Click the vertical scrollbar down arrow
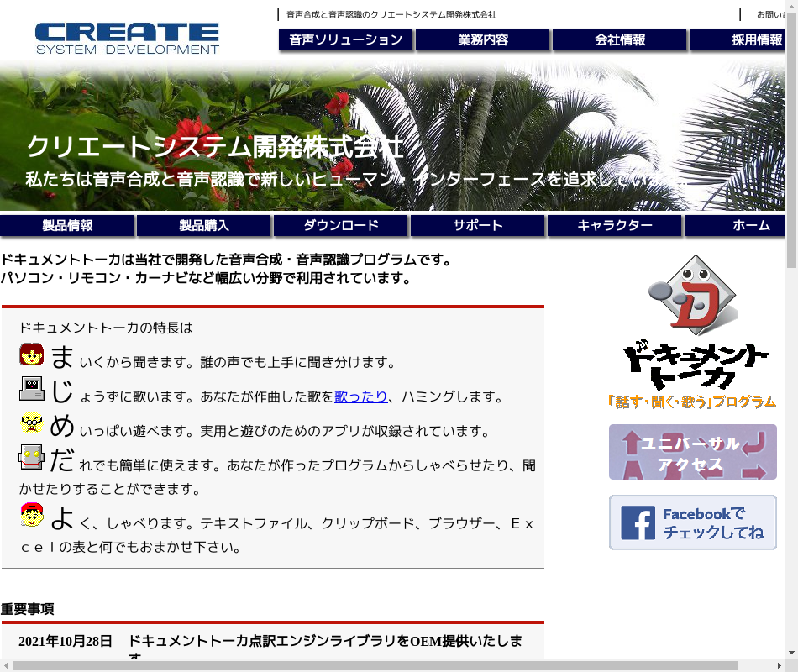 point(791,653)
